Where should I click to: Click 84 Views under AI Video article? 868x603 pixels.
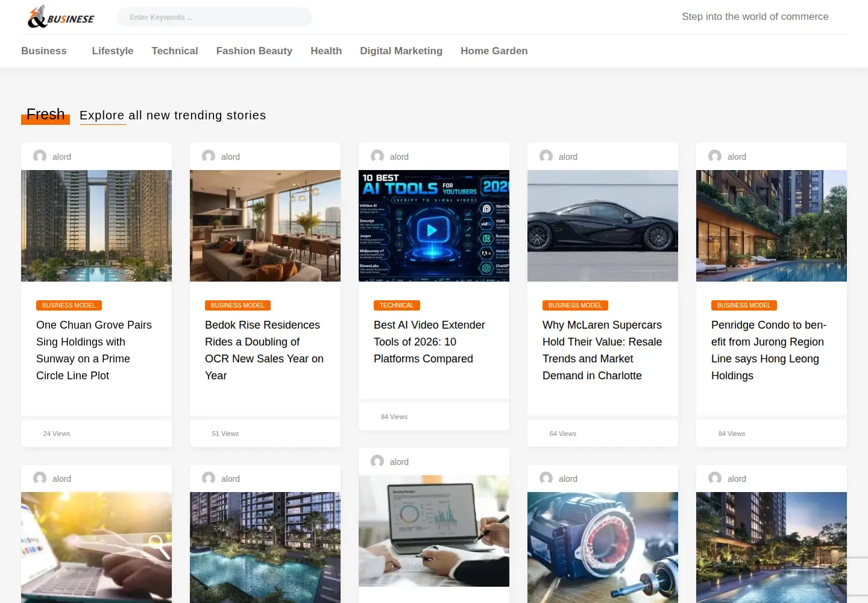pos(394,417)
